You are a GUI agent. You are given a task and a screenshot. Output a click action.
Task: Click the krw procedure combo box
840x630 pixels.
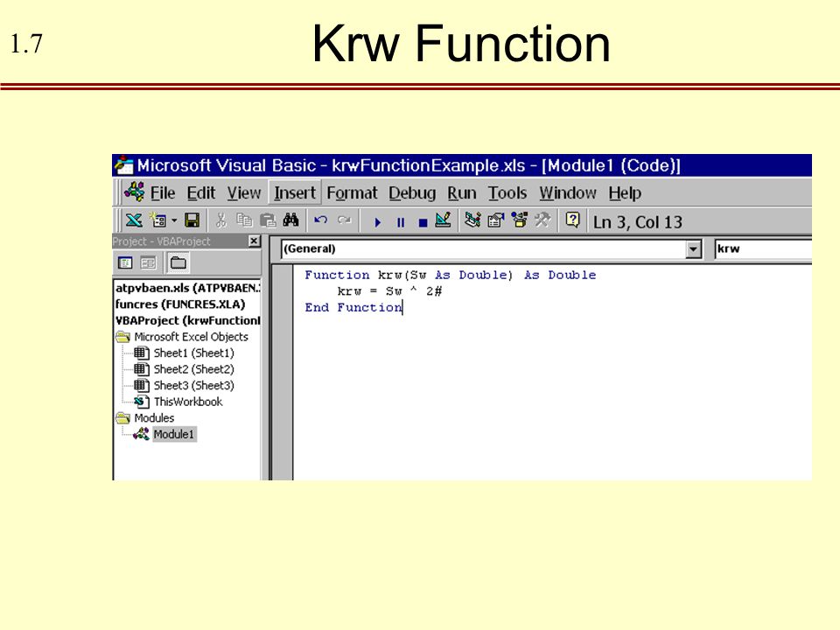763,248
